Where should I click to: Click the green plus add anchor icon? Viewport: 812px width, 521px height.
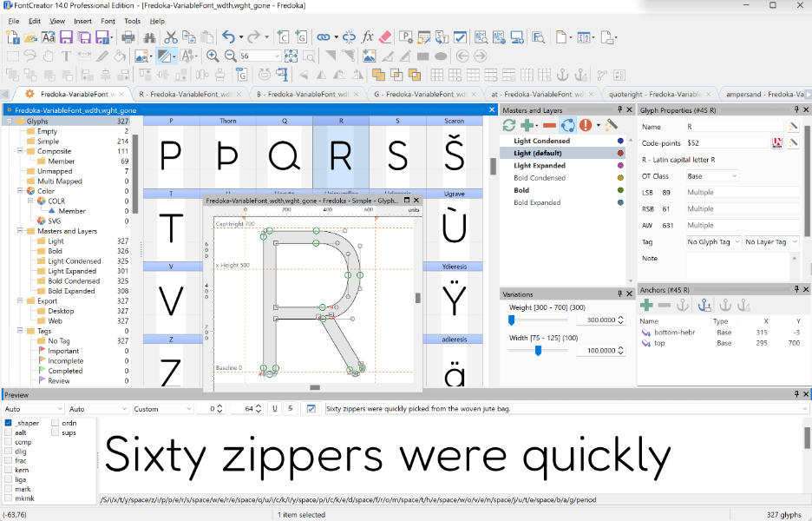pos(646,305)
